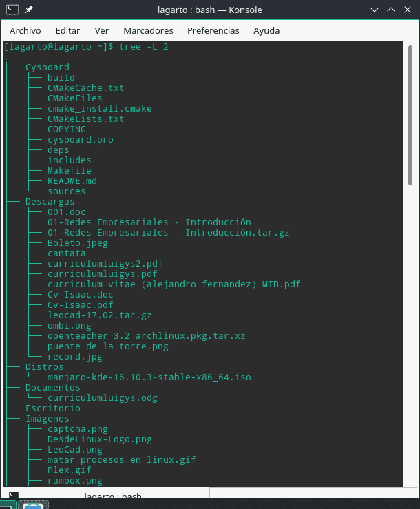The width and height of the screenshot is (420, 509).
Task: Open the Editar menu
Action: coord(67,30)
